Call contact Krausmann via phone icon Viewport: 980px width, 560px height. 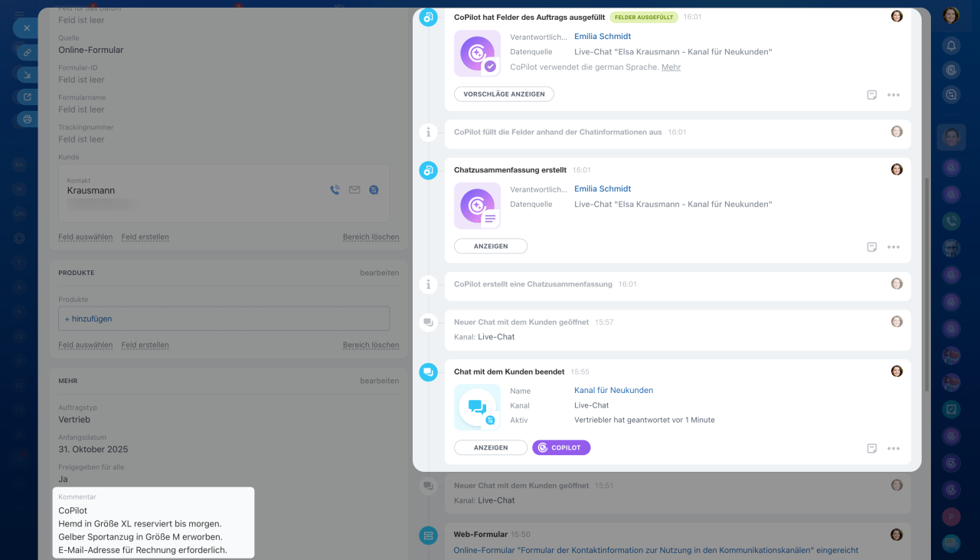[x=335, y=190]
